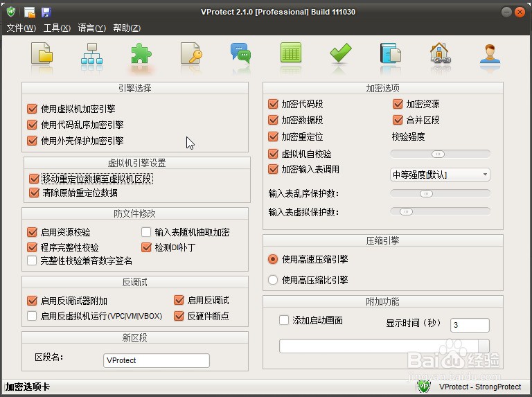This screenshot has width=532, height=397.
Task: Open the green table grid icon
Action: [x=291, y=53]
